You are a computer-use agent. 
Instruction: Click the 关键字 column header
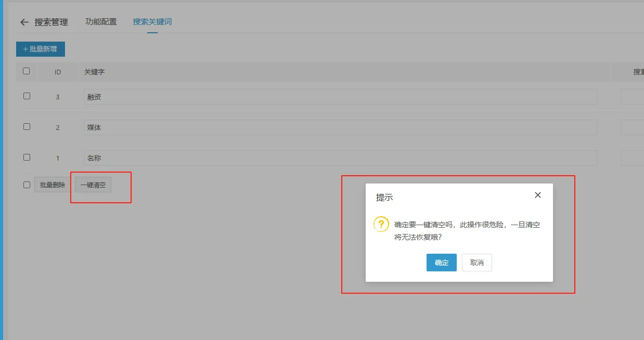click(x=95, y=72)
